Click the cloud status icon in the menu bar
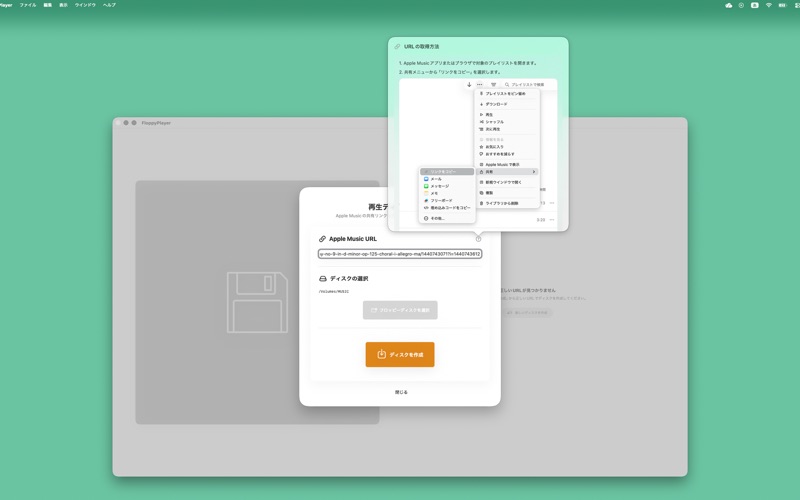Screen dimensions: 800x500 tap(728, 5)
